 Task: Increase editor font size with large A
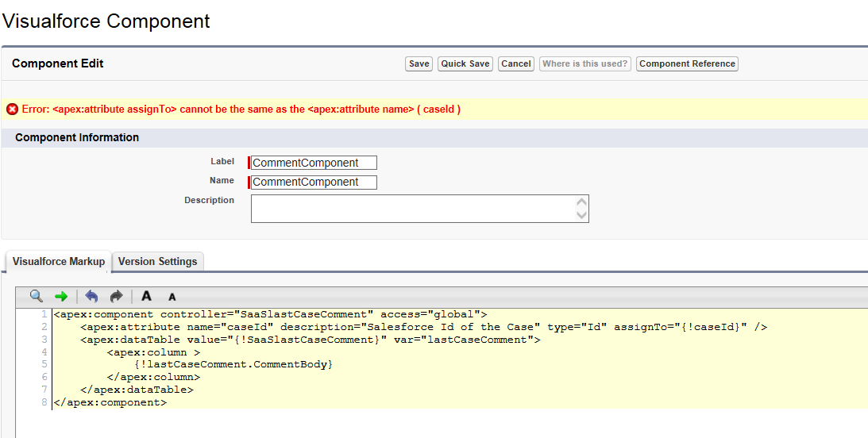point(146,296)
